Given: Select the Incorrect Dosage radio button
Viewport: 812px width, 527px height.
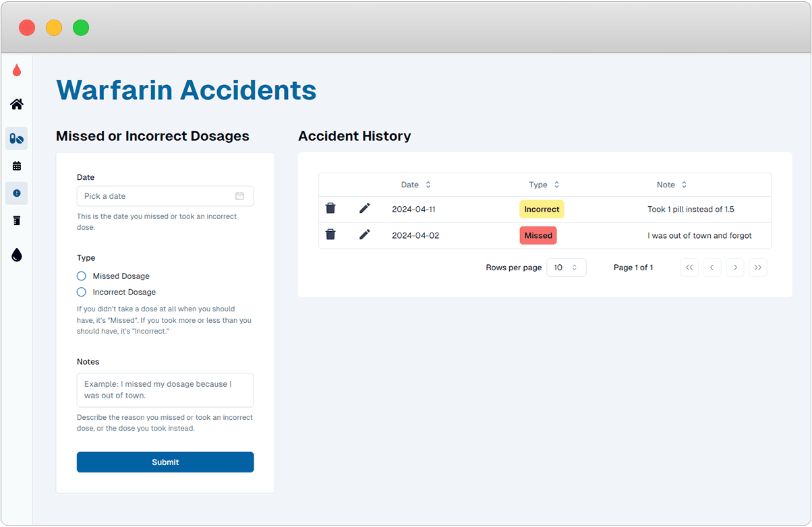Looking at the screenshot, I should (81, 292).
